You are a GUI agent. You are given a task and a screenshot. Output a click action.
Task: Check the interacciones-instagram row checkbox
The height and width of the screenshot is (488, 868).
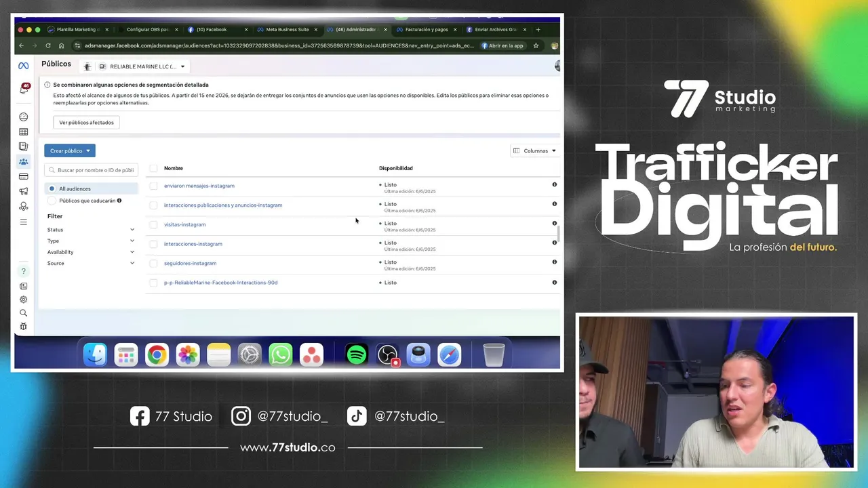[x=153, y=244]
